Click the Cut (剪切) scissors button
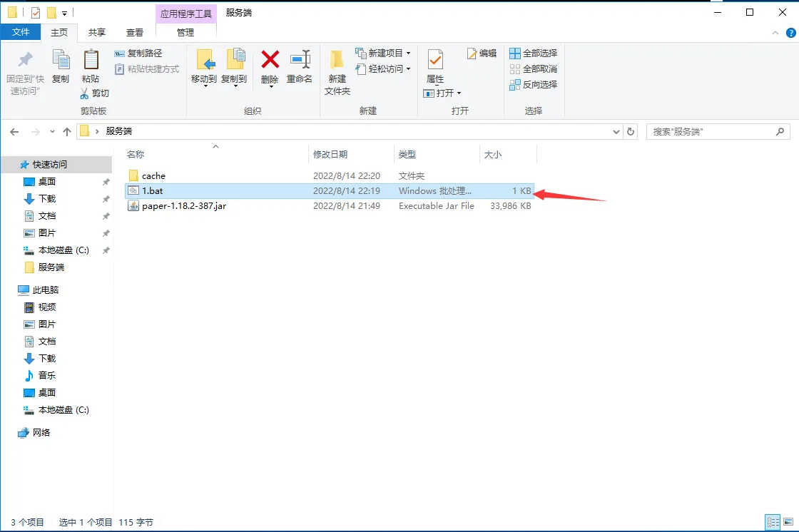799x532 pixels. (94, 93)
